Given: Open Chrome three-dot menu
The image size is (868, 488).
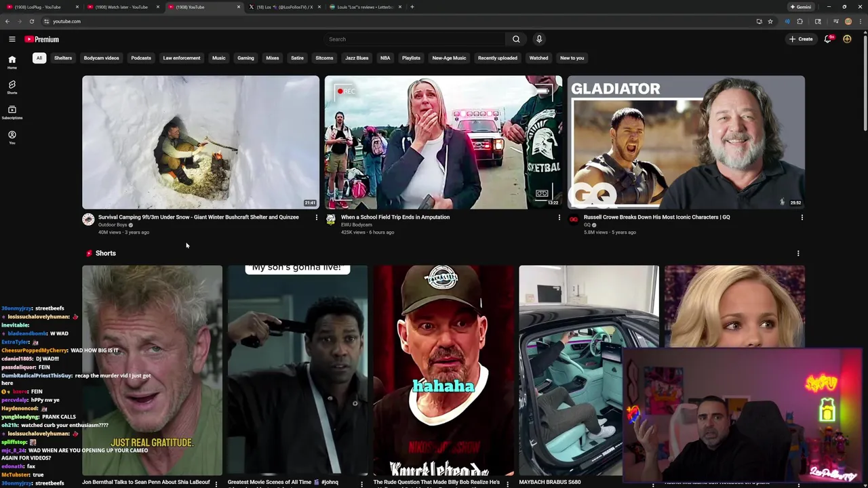Looking at the screenshot, I should (860, 21).
